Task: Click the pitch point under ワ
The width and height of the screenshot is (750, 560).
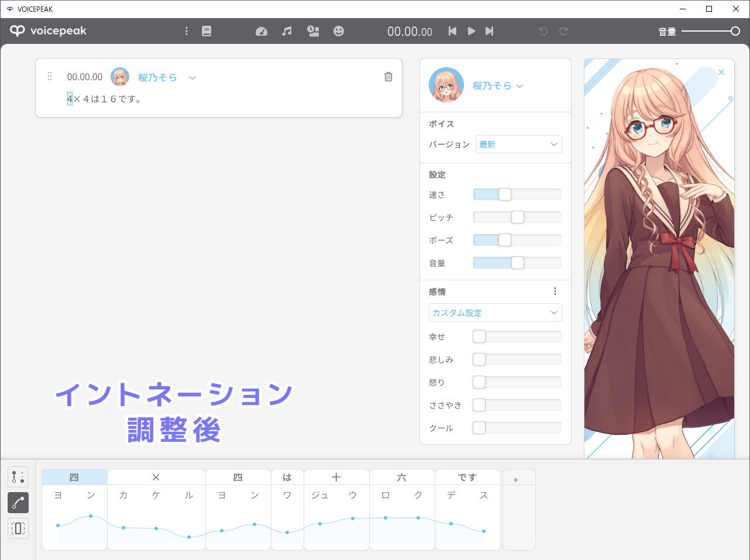Action: 287,532
